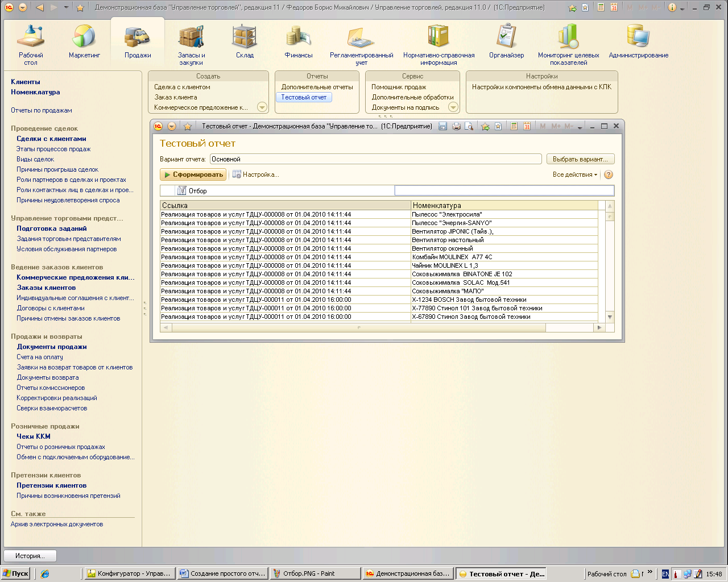The height and width of the screenshot is (582, 728).
Task: Switch to Отбор.PNG - Paint in the taskbar
Action: pos(315,573)
